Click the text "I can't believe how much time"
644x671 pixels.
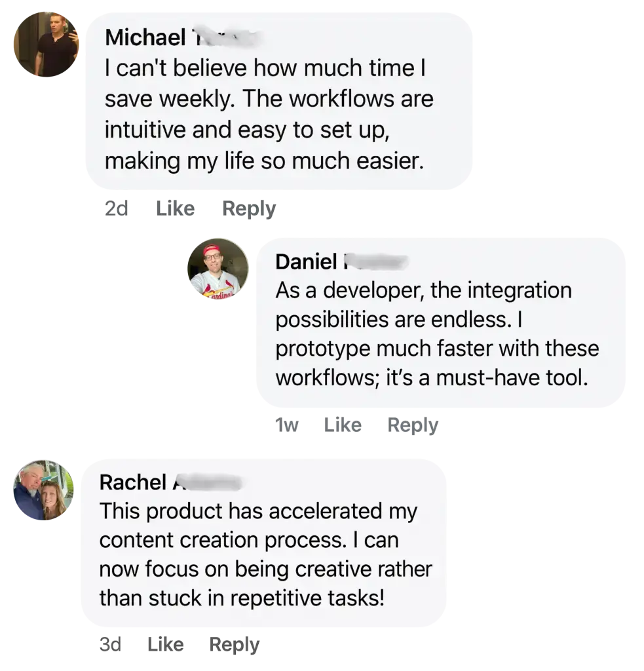(x=259, y=67)
